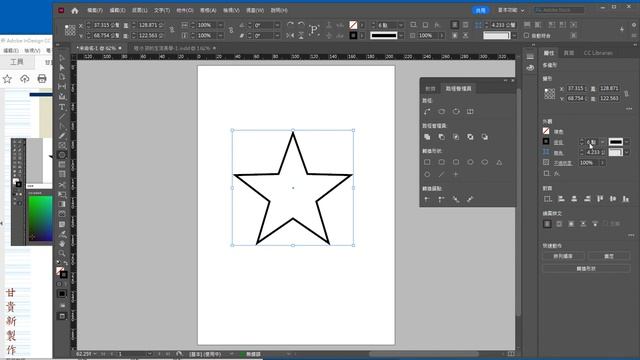Click Close Path icon in Pathfinder panel
640x360 pixels.
pyautogui.click(x=456, y=111)
